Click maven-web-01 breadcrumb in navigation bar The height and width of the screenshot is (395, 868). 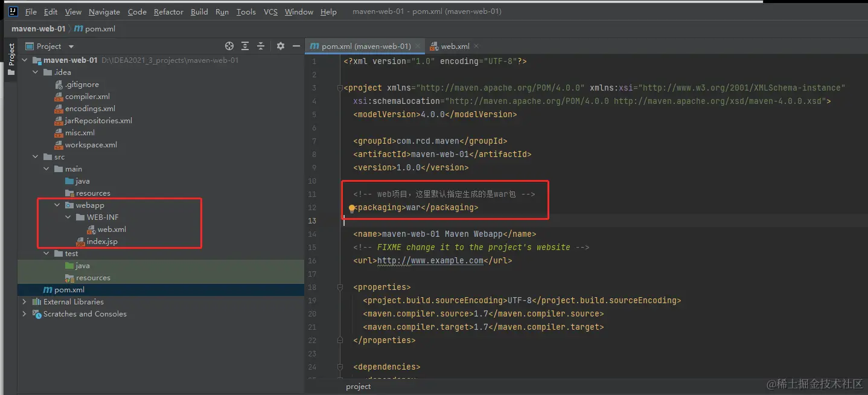38,28
